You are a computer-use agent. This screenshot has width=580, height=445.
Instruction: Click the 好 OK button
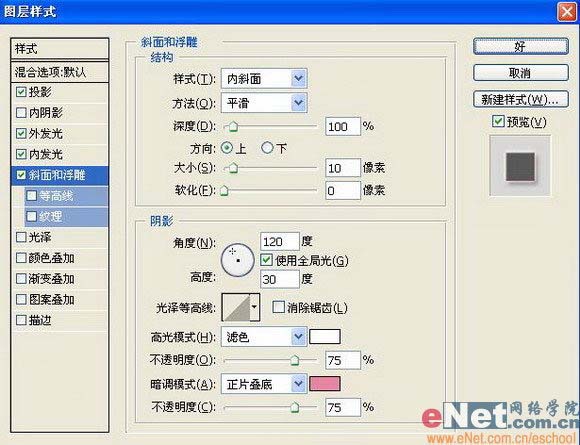click(520, 47)
